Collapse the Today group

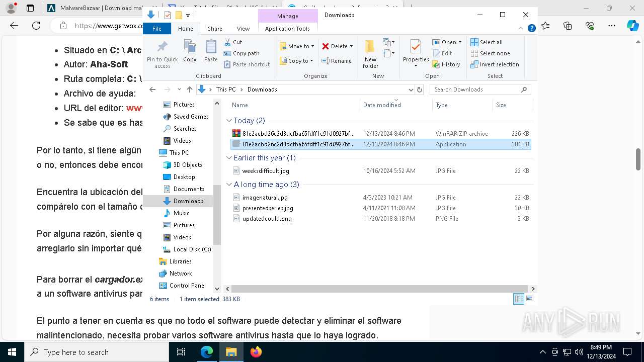point(229,121)
